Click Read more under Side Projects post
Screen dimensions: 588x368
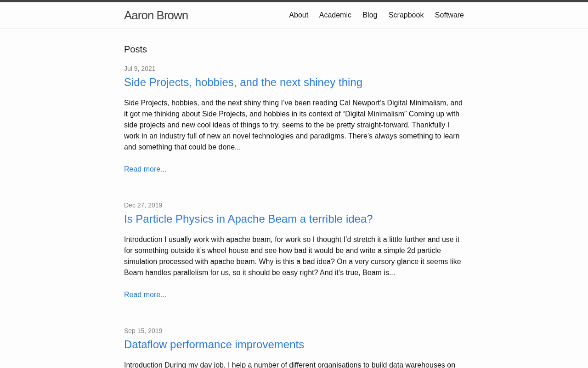pos(145,169)
